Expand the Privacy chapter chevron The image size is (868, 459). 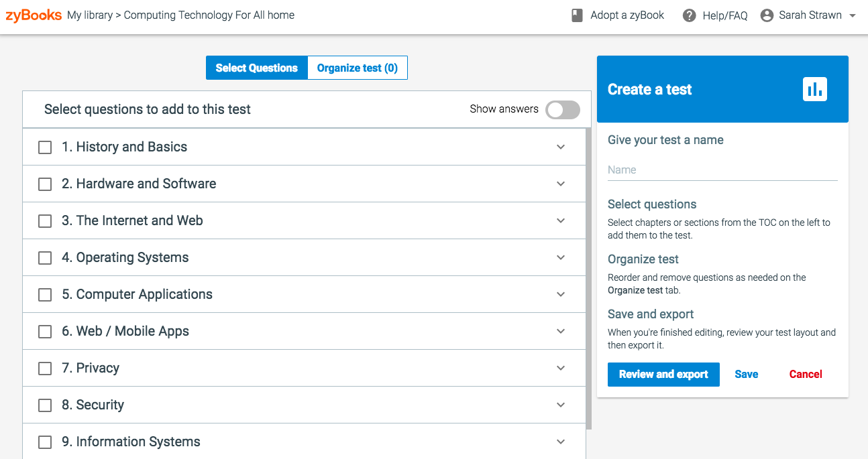pyautogui.click(x=561, y=368)
